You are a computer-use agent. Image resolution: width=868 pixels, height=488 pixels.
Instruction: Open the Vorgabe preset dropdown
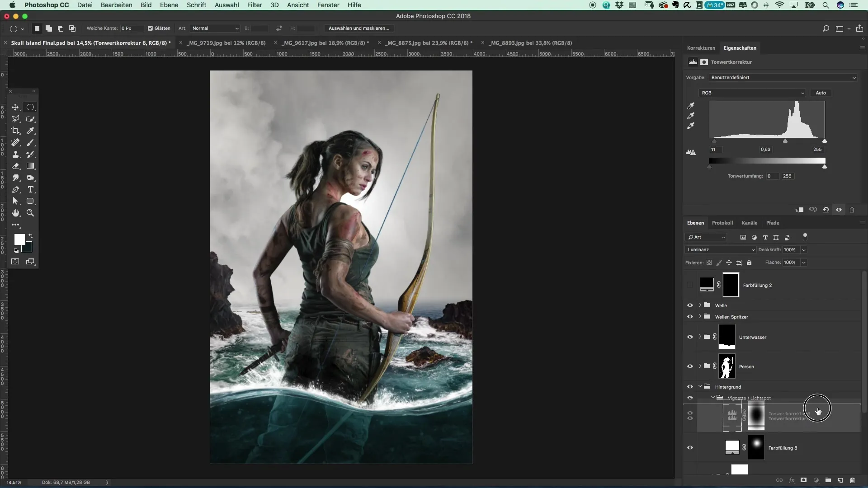(x=783, y=77)
